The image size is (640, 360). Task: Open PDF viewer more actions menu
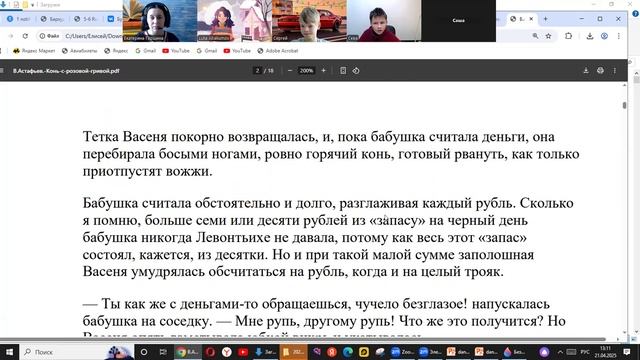pyautogui.click(x=615, y=71)
